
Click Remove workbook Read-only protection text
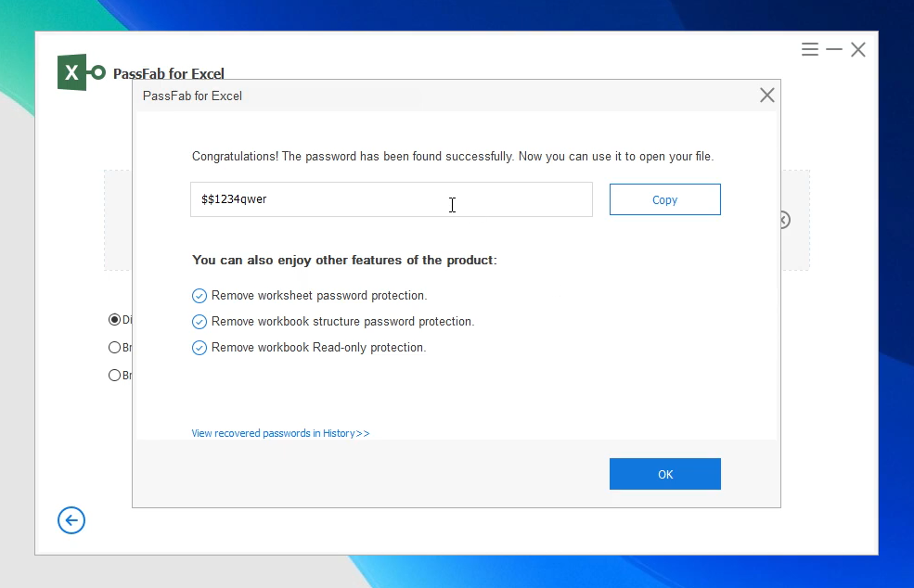(x=318, y=348)
